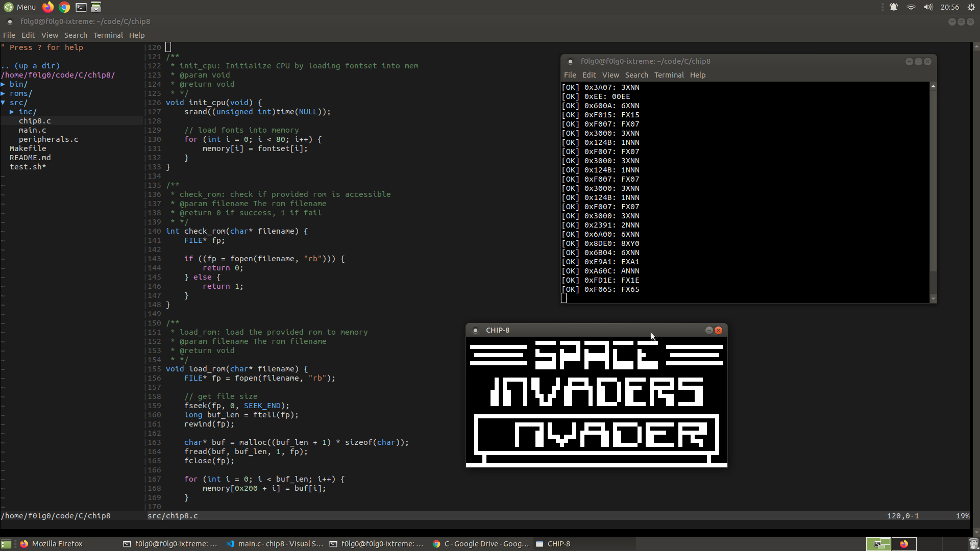Open the Wi-Fi network indicator
The height and width of the screenshot is (551, 980).
[x=911, y=7]
